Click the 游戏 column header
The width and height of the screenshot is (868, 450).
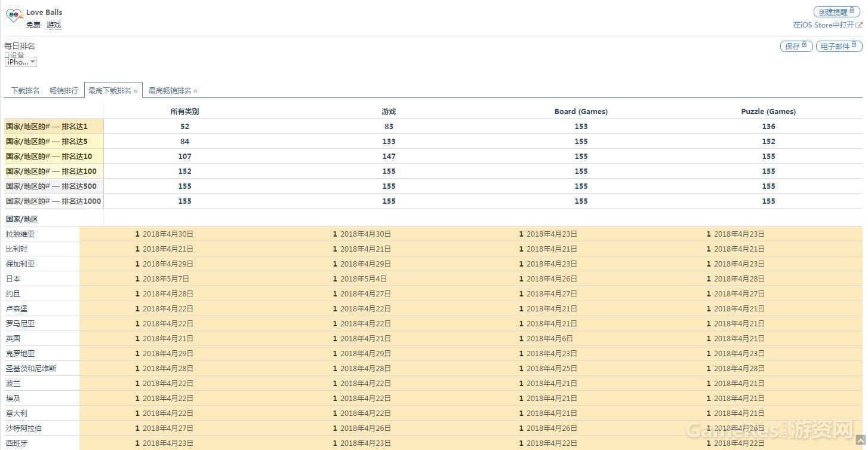(x=389, y=112)
